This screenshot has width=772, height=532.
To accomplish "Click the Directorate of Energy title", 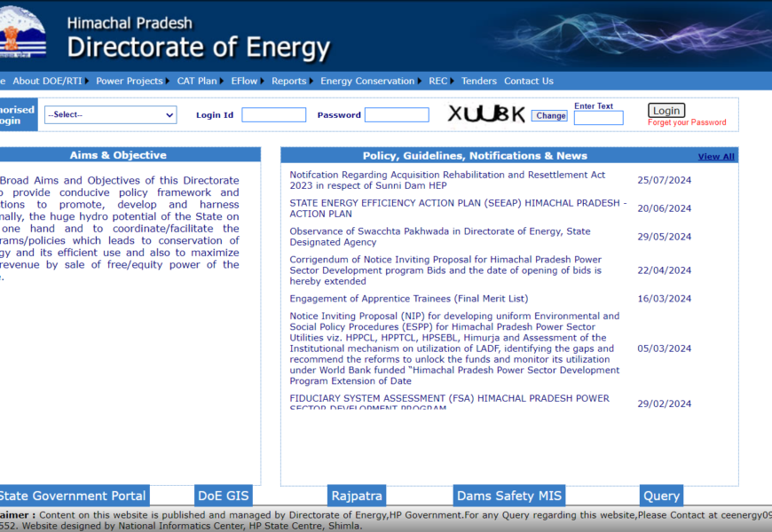I will pos(199,47).
